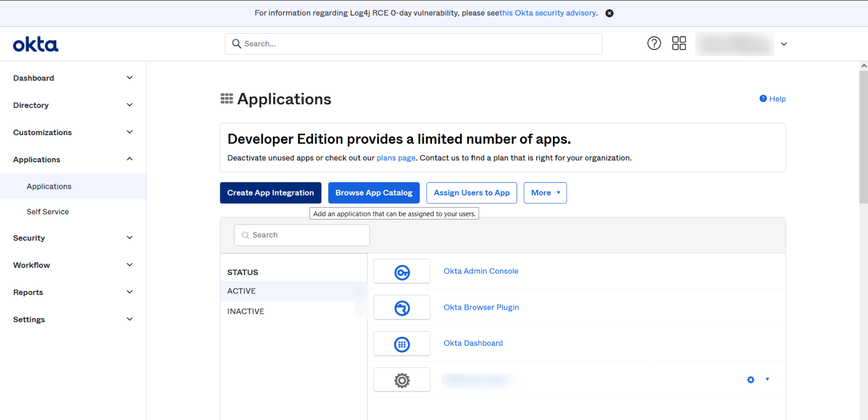868x420 pixels.
Task: Click the Okta Dashboard app icon
Action: tap(402, 344)
